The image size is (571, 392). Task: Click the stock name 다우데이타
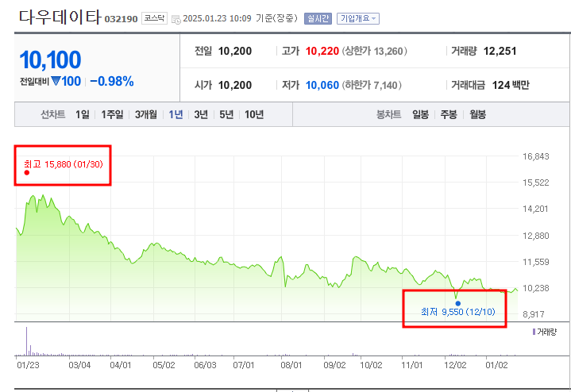pos(60,17)
